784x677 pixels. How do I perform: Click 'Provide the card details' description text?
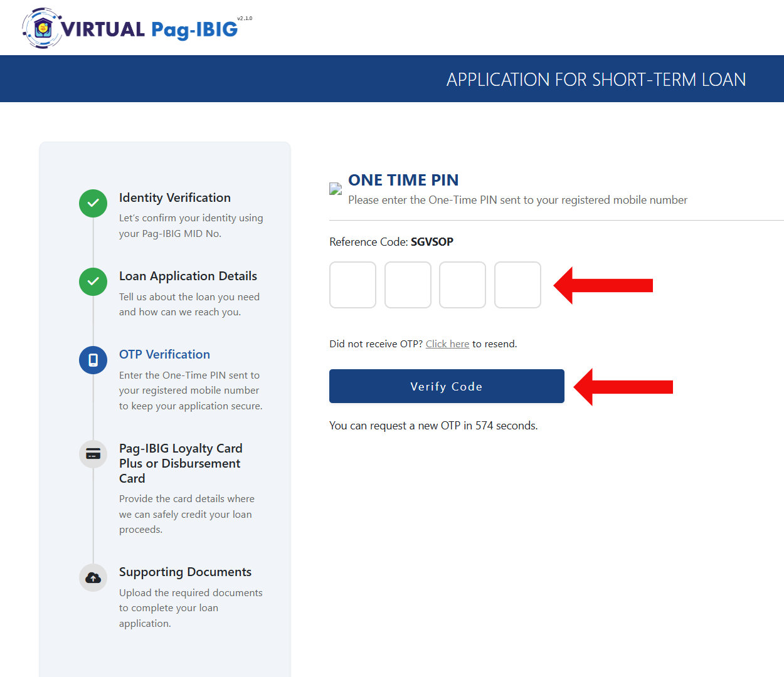[x=187, y=514]
